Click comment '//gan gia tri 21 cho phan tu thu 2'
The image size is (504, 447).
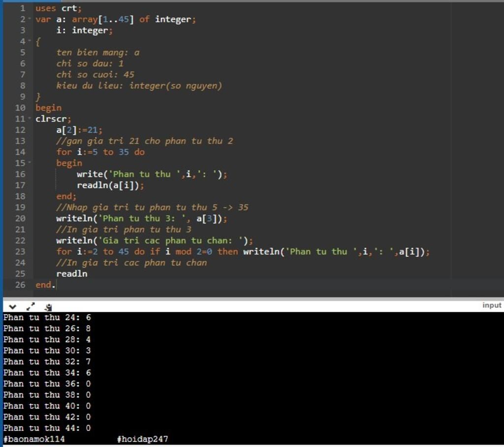(x=145, y=141)
